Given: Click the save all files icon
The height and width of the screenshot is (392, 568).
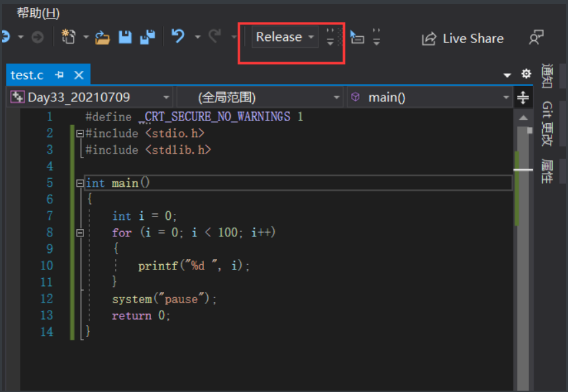Looking at the screenshot, I should coord(148,37).
